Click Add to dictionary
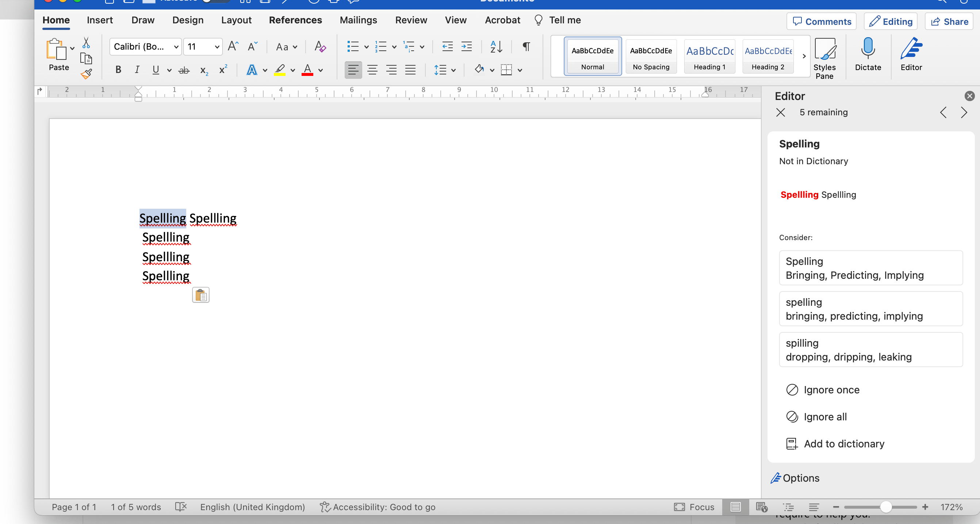The height and width of the screenshot is (524, 980). (x=844, y=444)
